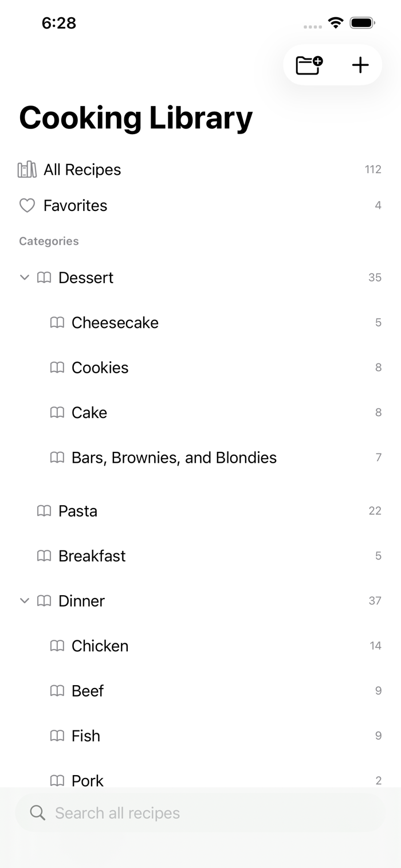Open All Recipes list
The image size is (401, 868).
click(x=200, y=170)
